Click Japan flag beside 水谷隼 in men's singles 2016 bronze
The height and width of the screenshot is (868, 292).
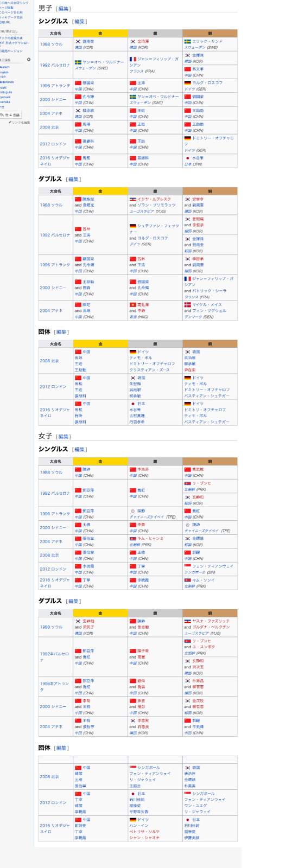[x=188, y=158]
